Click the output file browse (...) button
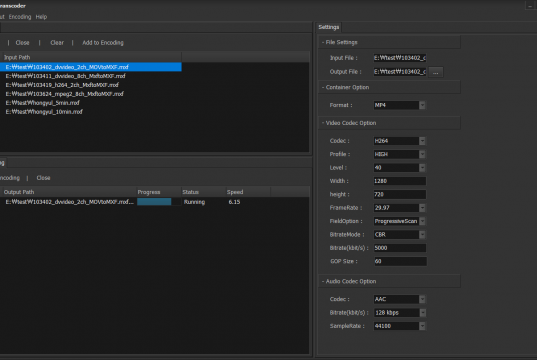 [x=436, y=72]
